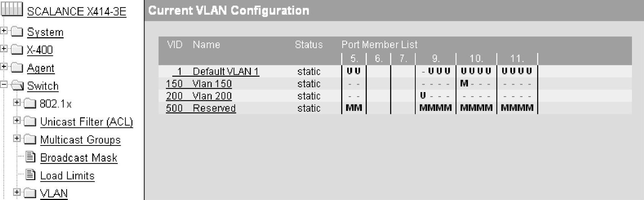Expand the System tree node

[x=4, y=30]
